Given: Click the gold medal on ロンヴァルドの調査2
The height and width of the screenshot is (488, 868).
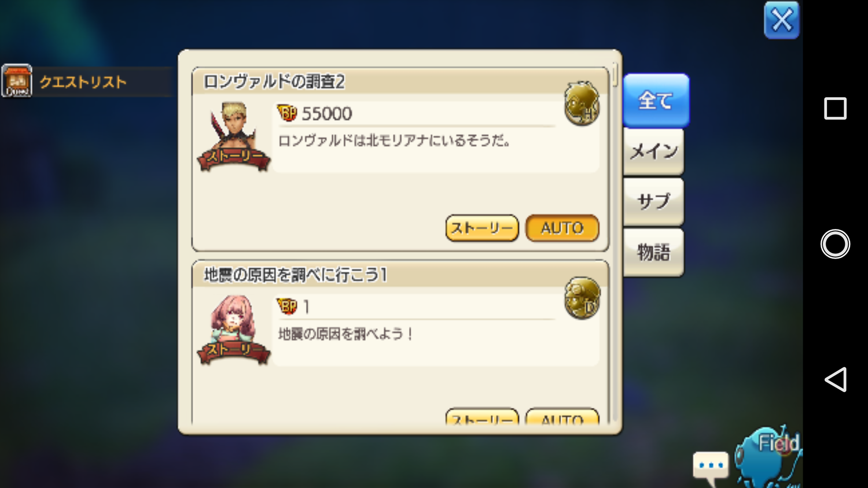Looking at the screenshot, I should click(x=582, y=104).
